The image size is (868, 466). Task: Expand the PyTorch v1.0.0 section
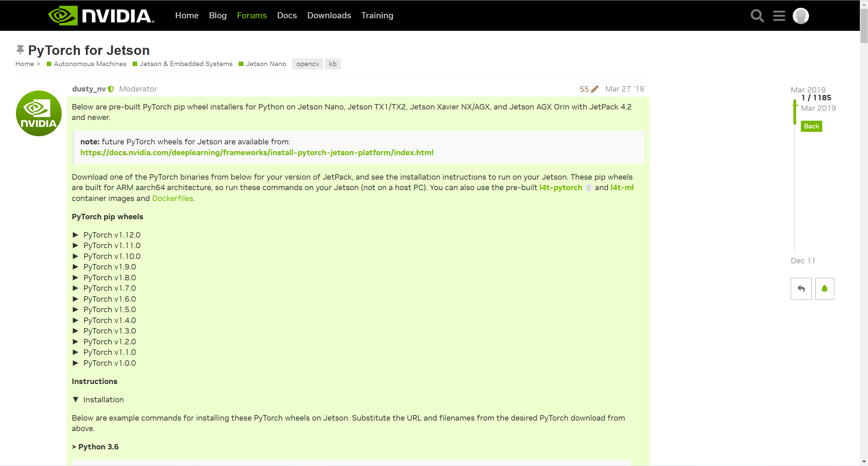[x=109, y=363]
